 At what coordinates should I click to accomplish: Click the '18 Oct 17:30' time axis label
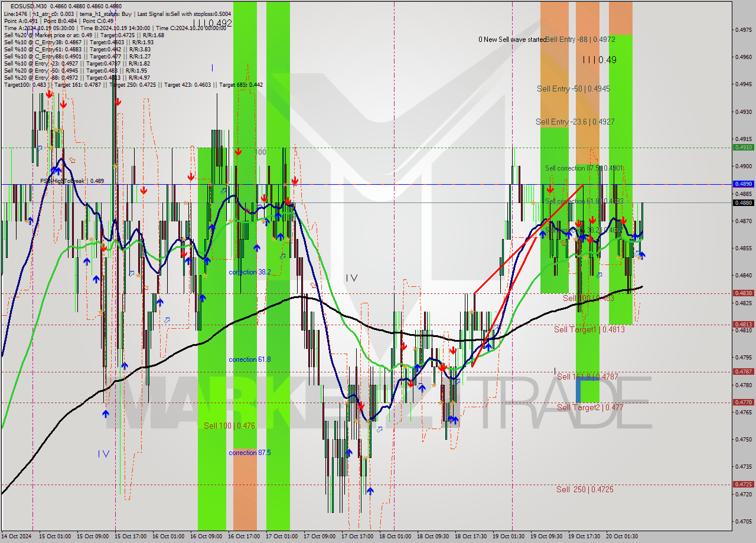[x=471, y=537]
